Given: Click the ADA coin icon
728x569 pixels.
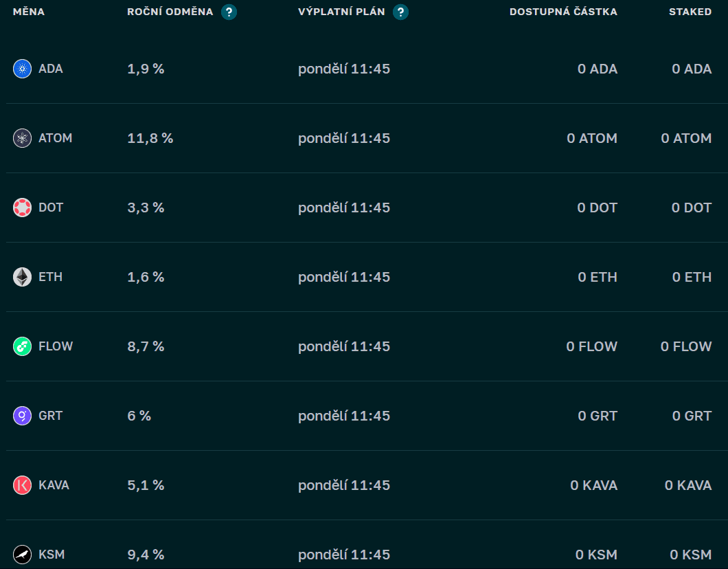Looking at the screenshot, I should (22, 69).
